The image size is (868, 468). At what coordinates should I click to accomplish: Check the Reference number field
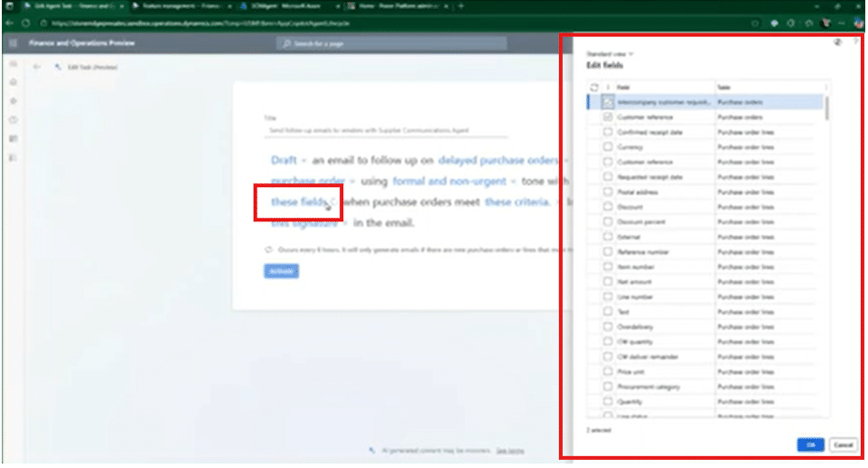click(x=608, y=251)
